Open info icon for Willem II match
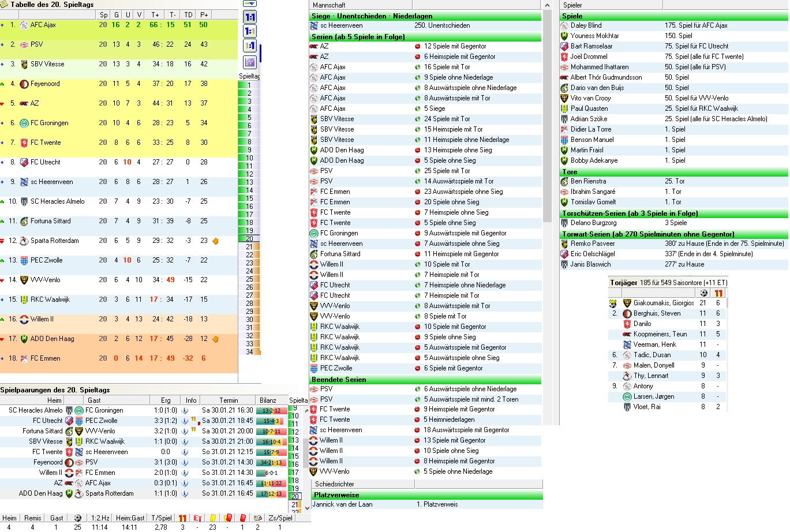Viewport: 790px width, 532px height. click(x=185, y=473)
